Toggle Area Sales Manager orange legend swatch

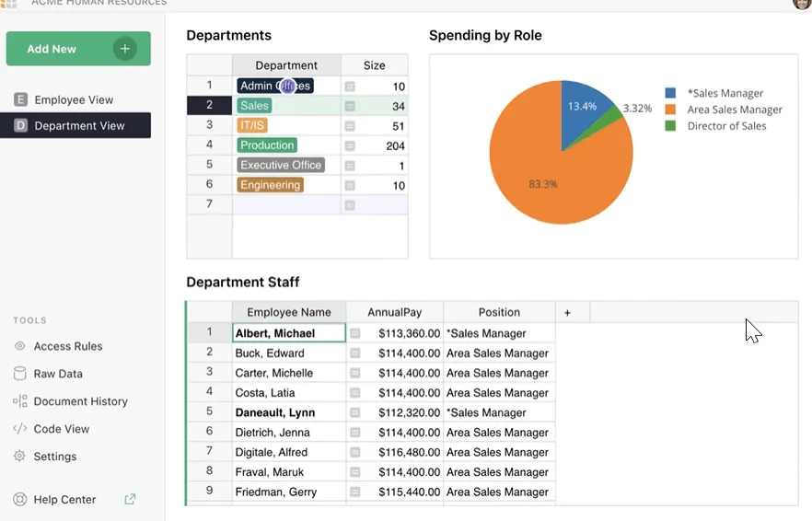coord(670,110)
